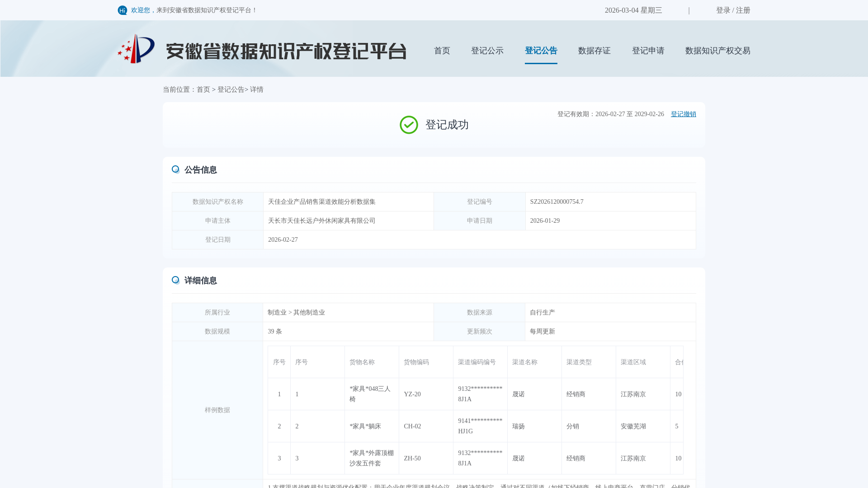This screenshot has height=488, width=868.
Task: Select data size value 39 条
Action: pos(275,332)
